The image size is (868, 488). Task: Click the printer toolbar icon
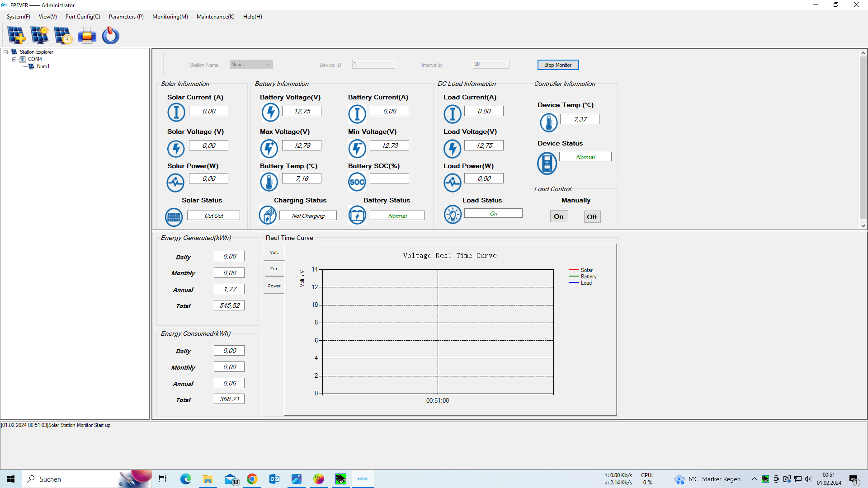point(87,35)
